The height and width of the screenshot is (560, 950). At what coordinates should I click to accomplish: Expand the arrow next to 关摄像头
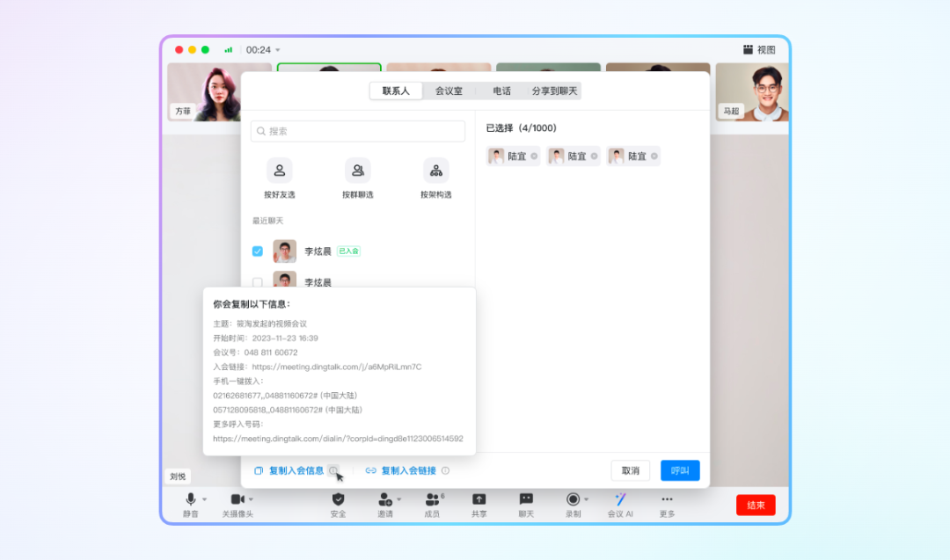tap(251, 499)
